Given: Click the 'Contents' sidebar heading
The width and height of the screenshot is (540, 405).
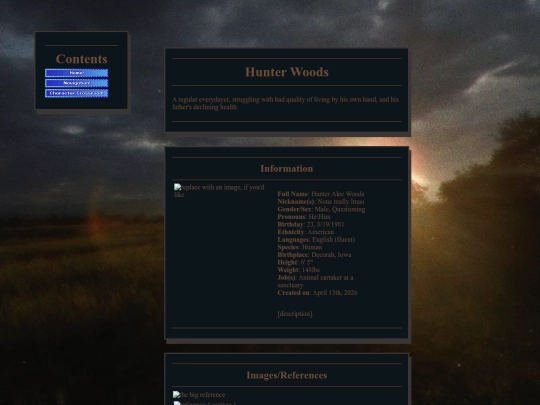Looking at the screenshot, I should [x=82, y=59].
